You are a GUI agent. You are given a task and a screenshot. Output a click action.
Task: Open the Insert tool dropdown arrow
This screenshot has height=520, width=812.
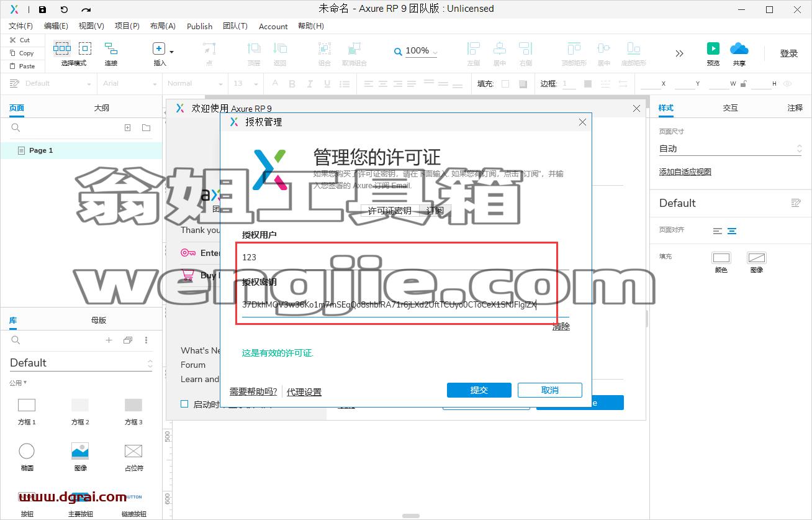[172, 52]
